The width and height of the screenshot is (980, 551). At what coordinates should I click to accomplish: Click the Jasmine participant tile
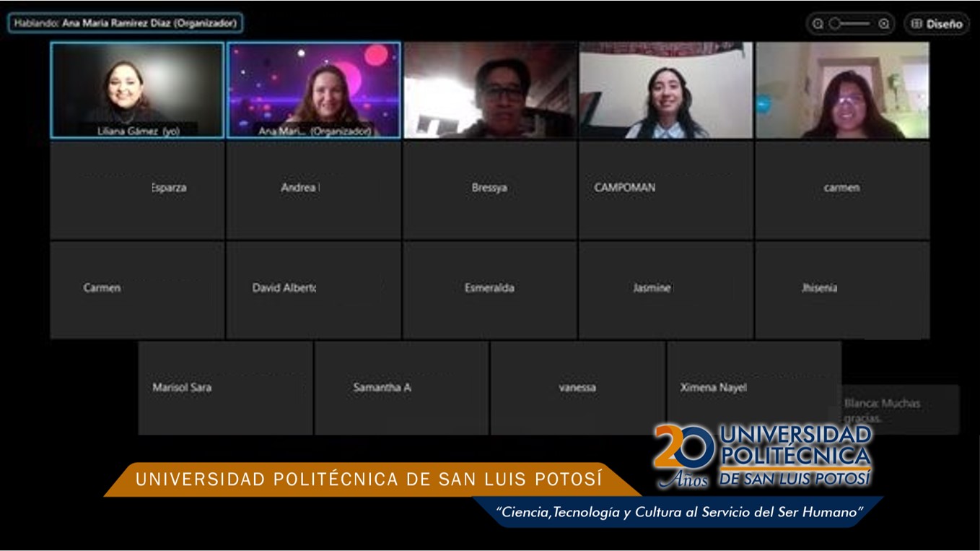666,290
